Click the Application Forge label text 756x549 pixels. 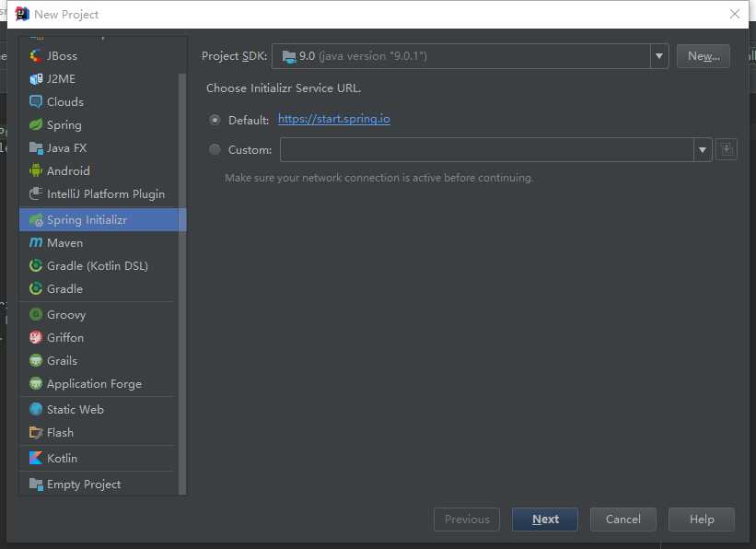(x=94, y=384)
